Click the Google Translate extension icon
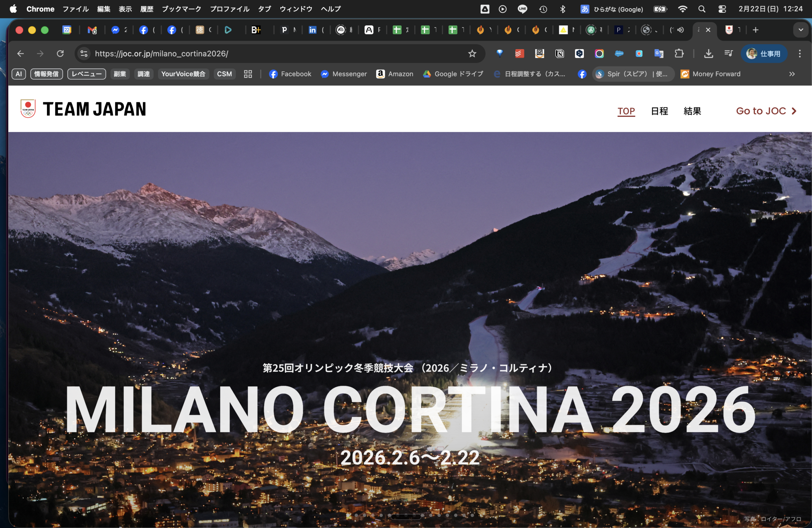This screenshot has width=812, height=528. pos(658,54)
